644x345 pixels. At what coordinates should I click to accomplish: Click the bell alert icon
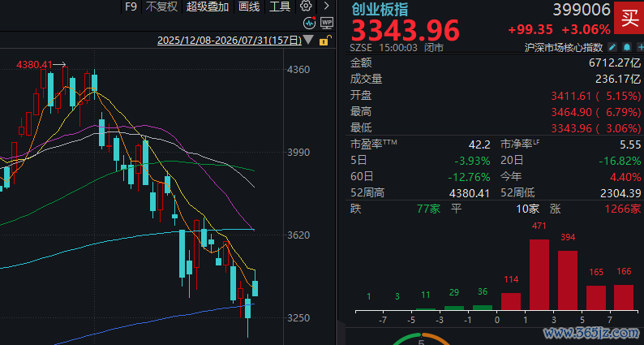[627, 47]
